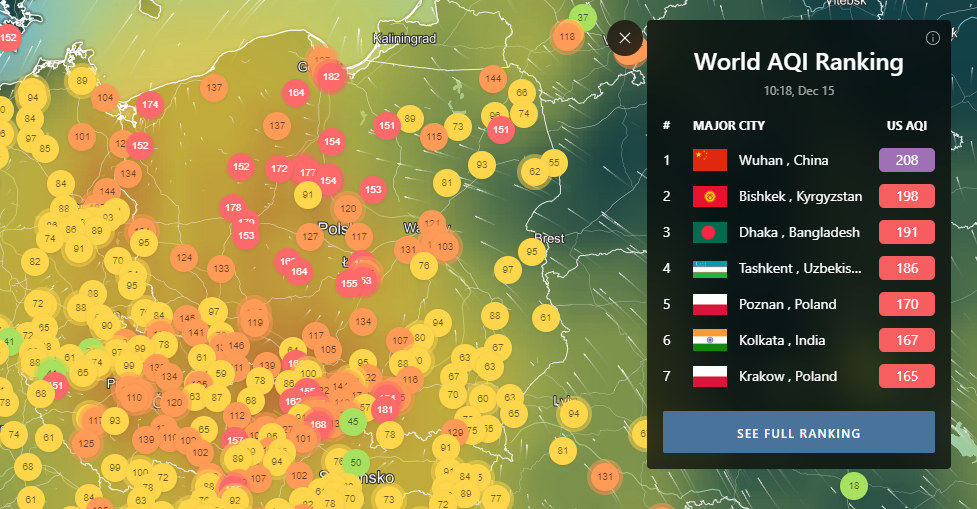
Task: Open the orange 127 station marker
Action: coord(310,237)
